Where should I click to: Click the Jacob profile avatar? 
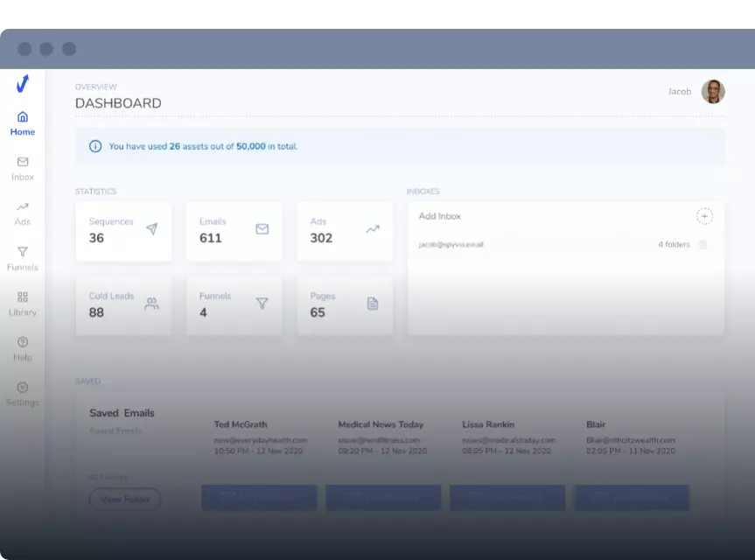click(x=713, y=92)
